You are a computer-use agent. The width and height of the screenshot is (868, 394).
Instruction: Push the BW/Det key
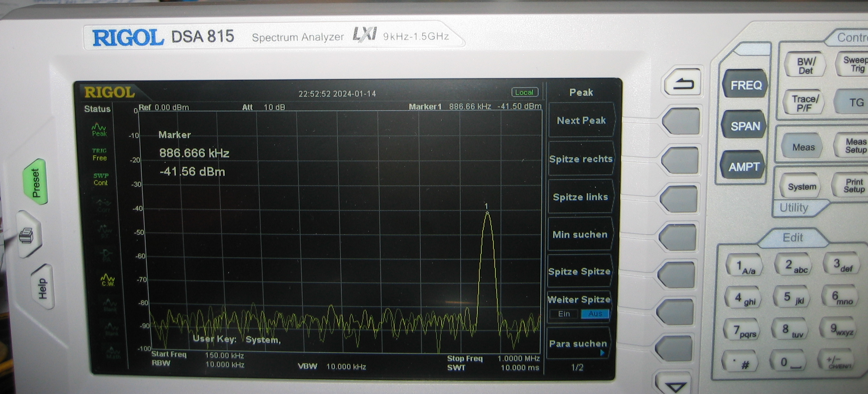pos(806,66)
